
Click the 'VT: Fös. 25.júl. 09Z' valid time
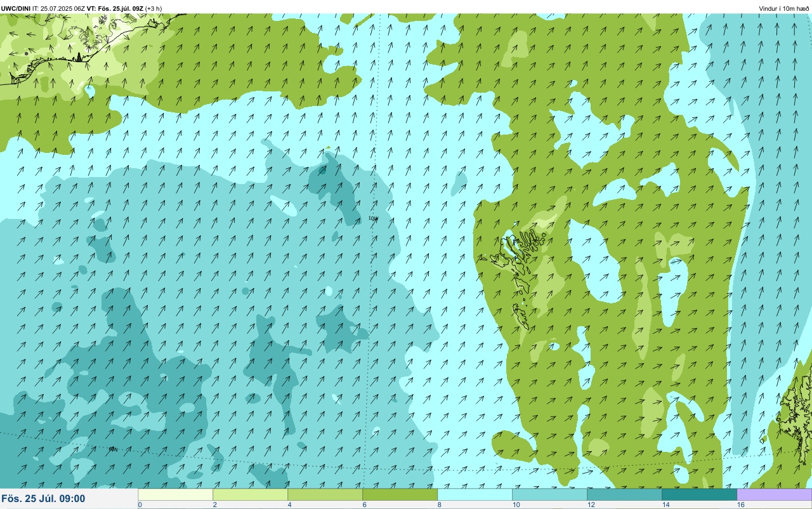(x=115, y=8)
